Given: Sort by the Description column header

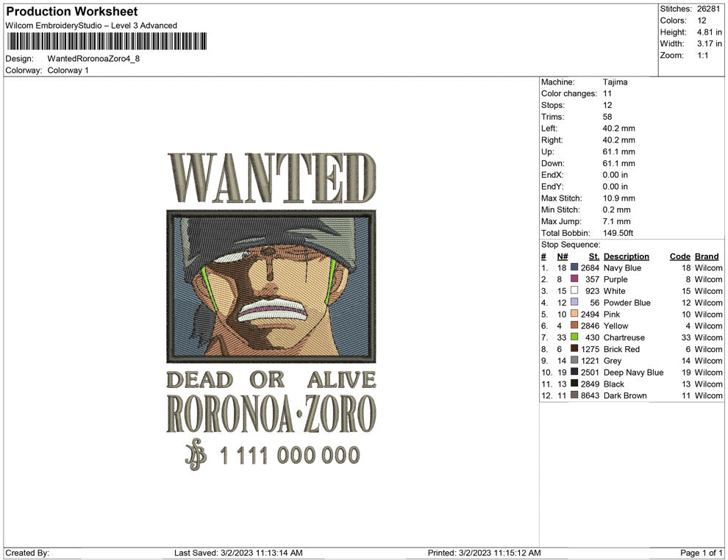Looking at the screenshot, I should click(x=627, y=256).
